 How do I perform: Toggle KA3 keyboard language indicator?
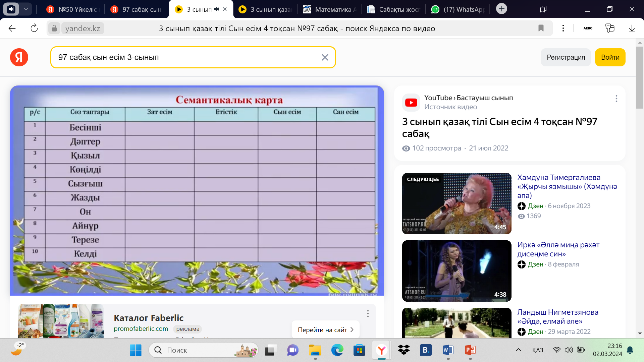538,350
